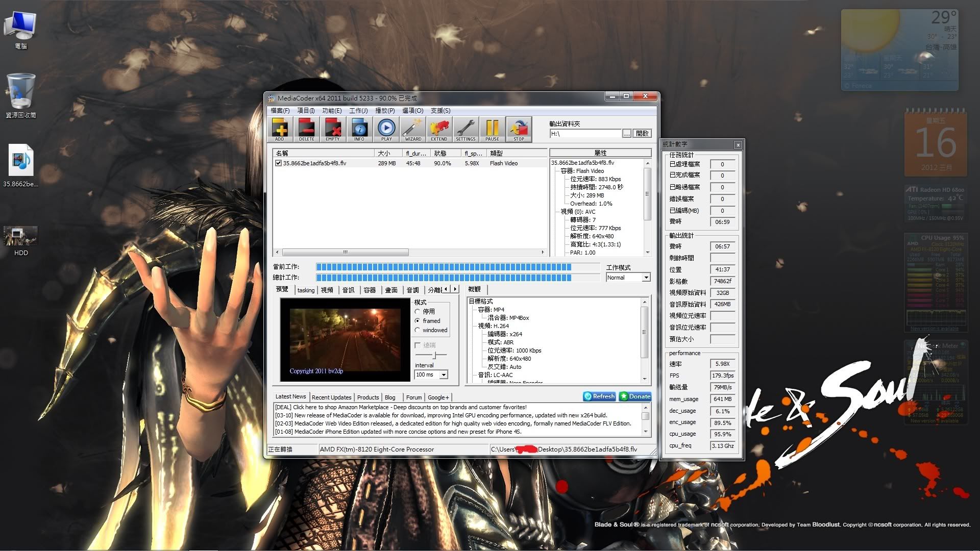980x551 pixels.
Task: Switch to the 音訊 tab
Action: tap(349, 290)
